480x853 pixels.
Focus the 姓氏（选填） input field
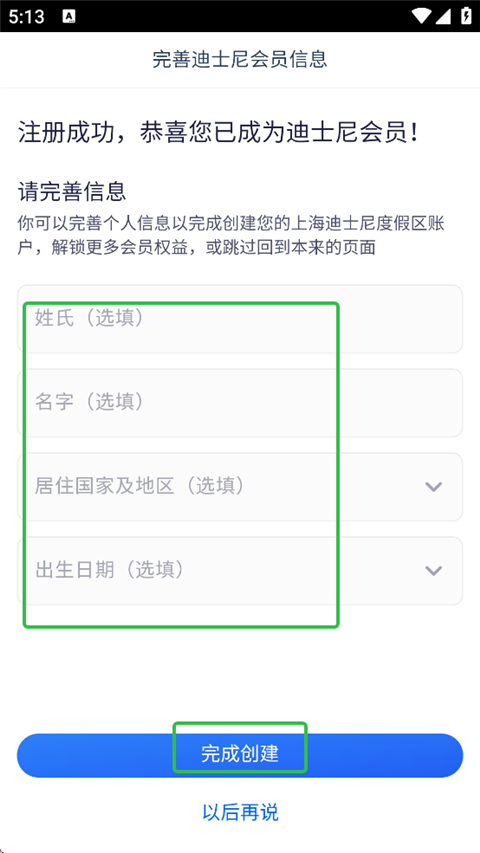pos(240,319)
